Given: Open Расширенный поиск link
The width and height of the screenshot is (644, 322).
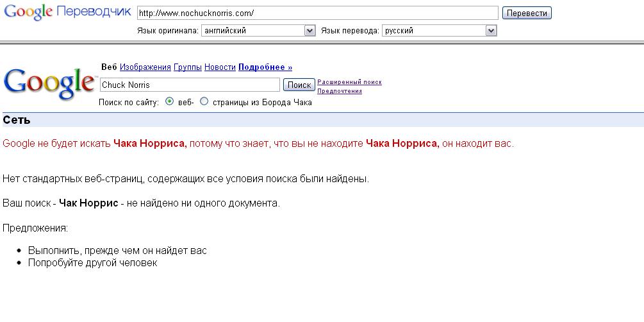Looking at the screenshot, I should point(349,82).
